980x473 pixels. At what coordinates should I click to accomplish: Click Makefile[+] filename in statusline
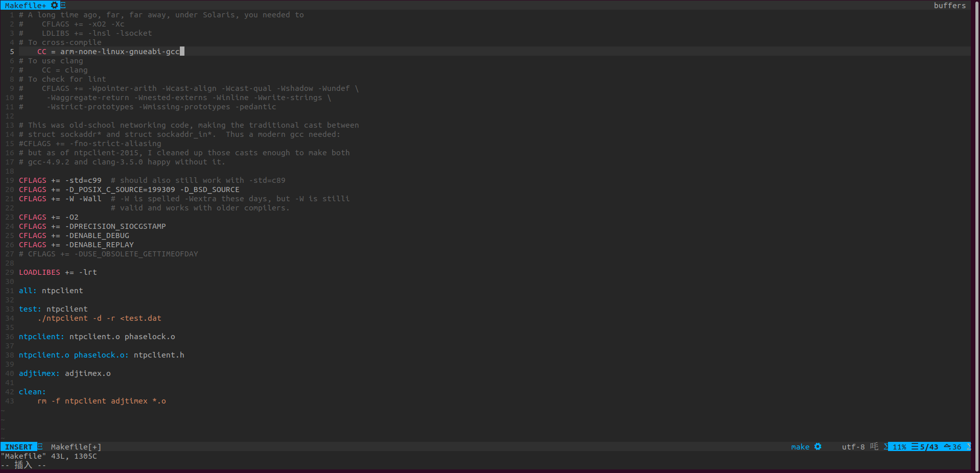(x=76, y=446)
